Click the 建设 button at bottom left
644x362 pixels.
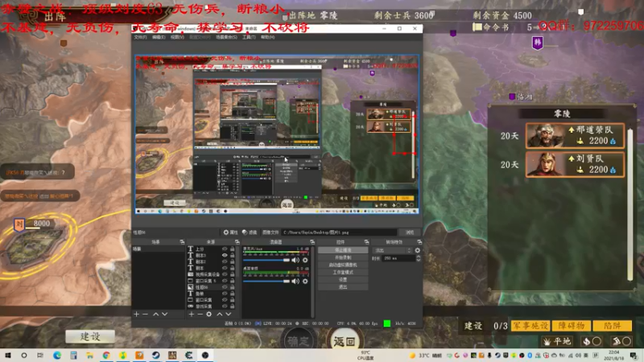point(90,336)
